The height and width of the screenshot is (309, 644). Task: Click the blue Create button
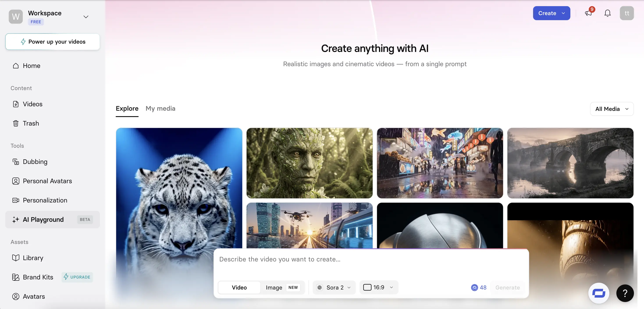pos(551,13)
